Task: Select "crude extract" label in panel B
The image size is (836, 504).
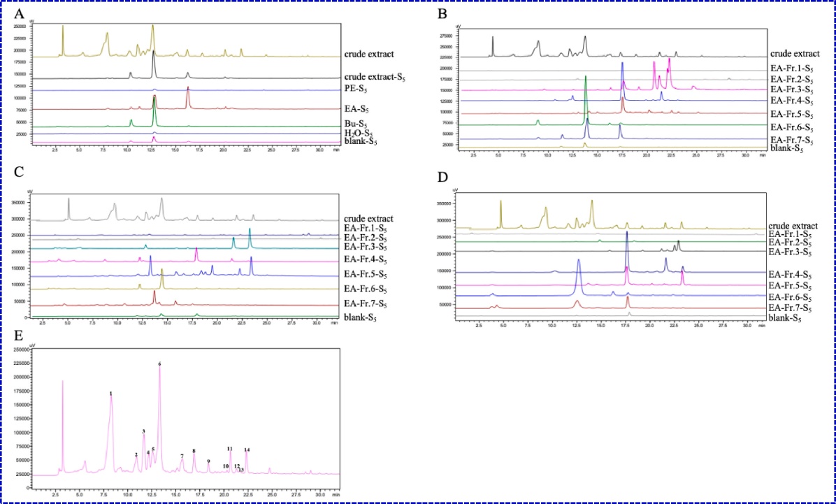Action: (x=795, y=54)
